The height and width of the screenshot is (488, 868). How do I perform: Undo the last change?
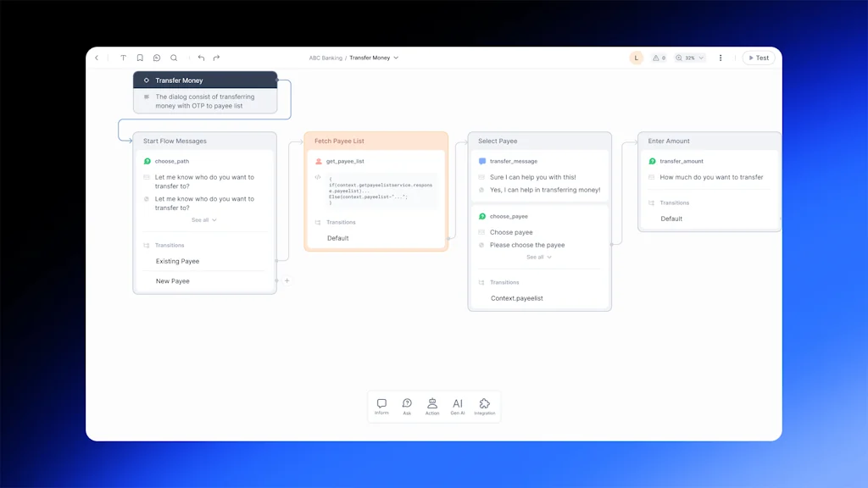(x=201, y=58)
